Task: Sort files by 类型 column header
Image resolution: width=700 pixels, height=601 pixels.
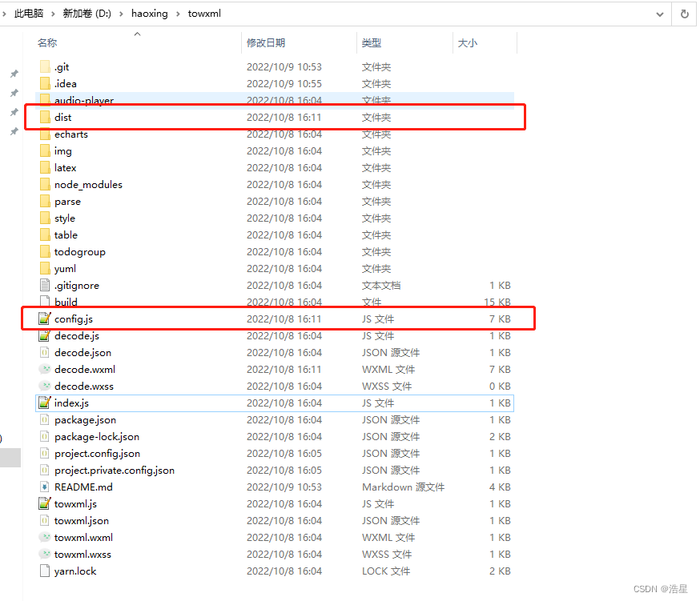Action: tap(372, 43)
